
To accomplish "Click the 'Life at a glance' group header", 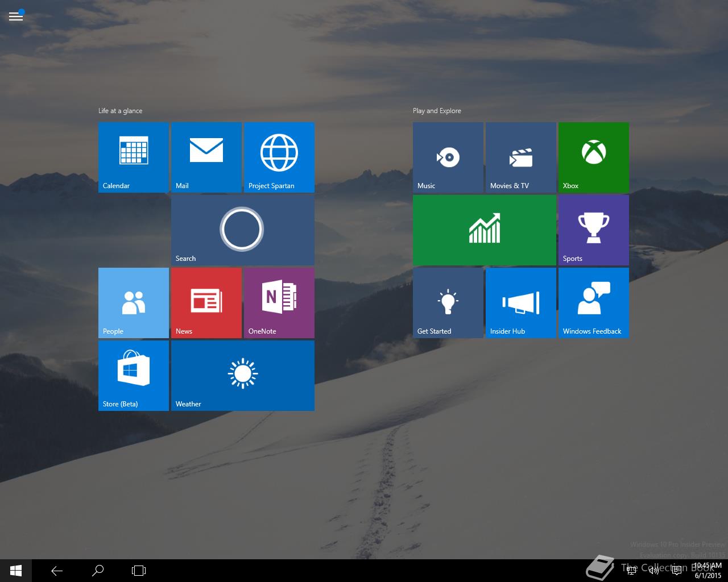I will tap(120, 111).
